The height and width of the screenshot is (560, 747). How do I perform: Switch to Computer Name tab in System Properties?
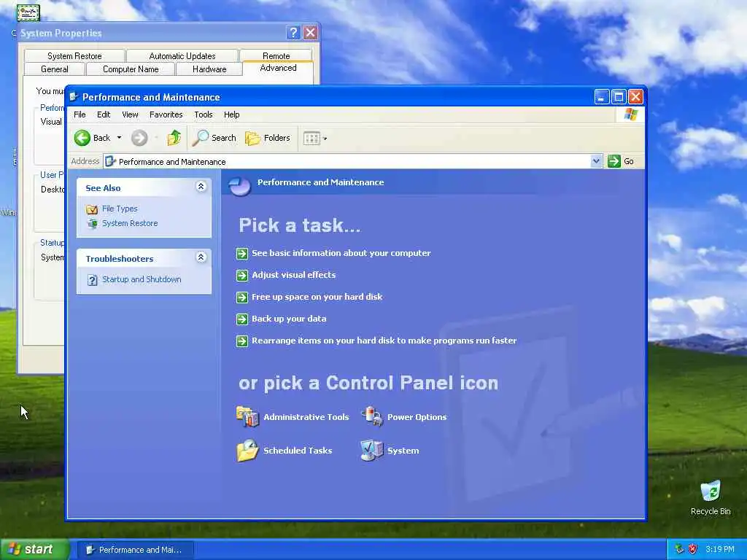(x=131, y=69)
